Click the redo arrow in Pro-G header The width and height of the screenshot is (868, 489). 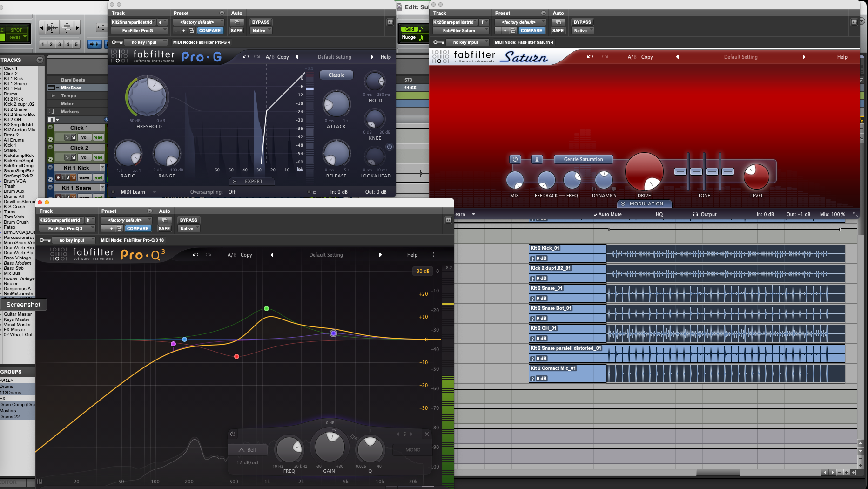pyautogui.click(x=257, y=57)
